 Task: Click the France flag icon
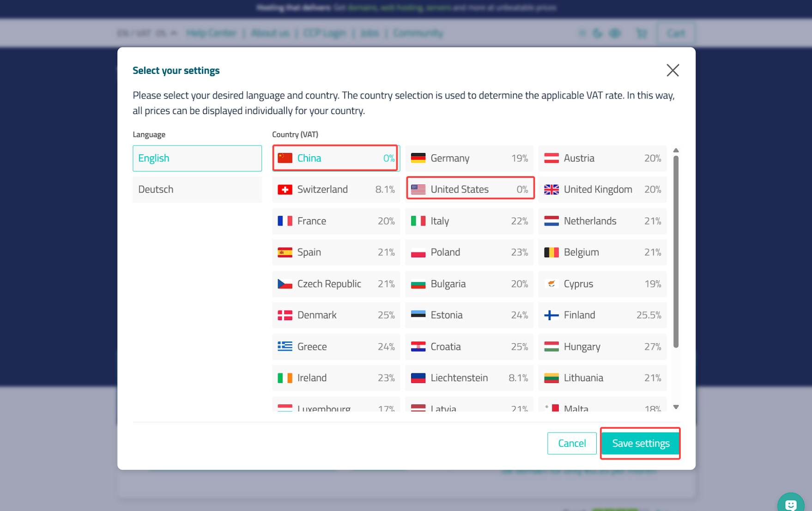[285, 221]
